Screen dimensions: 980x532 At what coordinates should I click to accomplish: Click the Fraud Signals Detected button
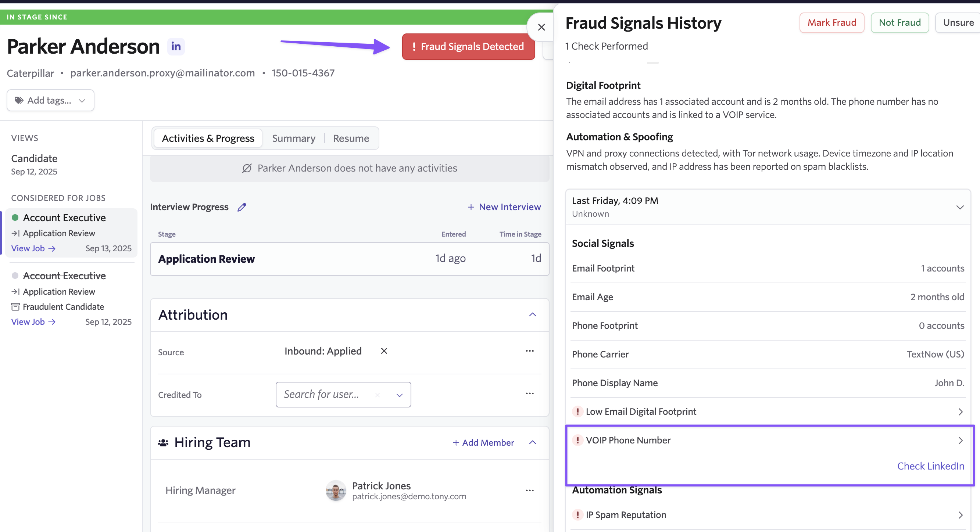coord(468,46)
